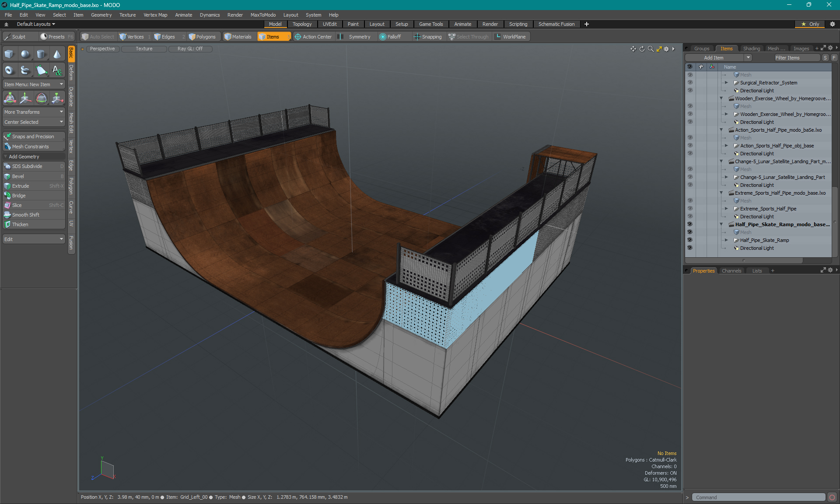Viewport: 840px width, 504px height.
Task: Click the Extrude tool
Action: click(34, 186)
